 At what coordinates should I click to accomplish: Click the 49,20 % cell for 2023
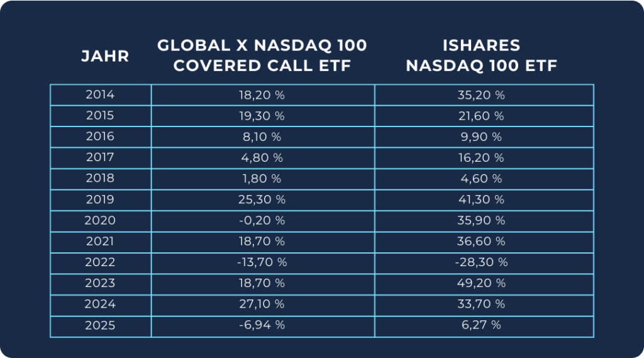[483, 283]
